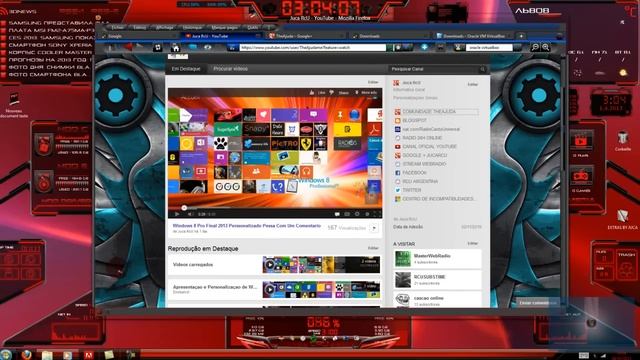640x360 pixels.
Task: Click the zoom out magnifier in the toolbar
Action: pos(535,47)
